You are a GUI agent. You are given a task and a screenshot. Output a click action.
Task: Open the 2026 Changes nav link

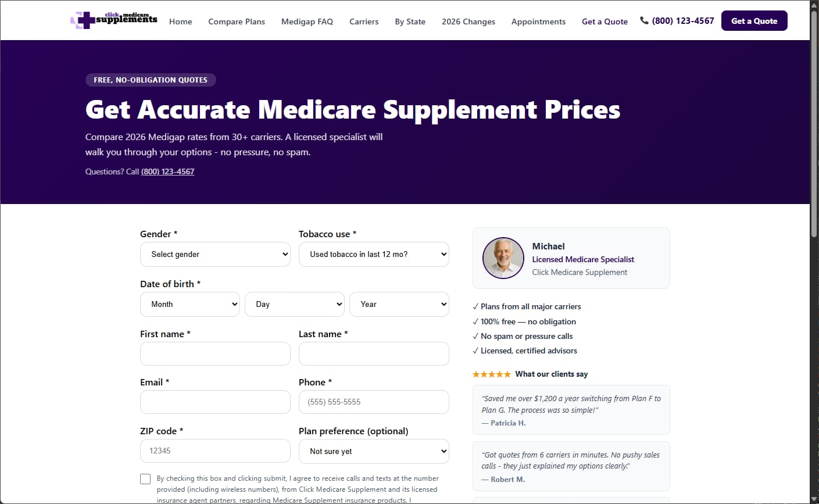tap(468, 22)
